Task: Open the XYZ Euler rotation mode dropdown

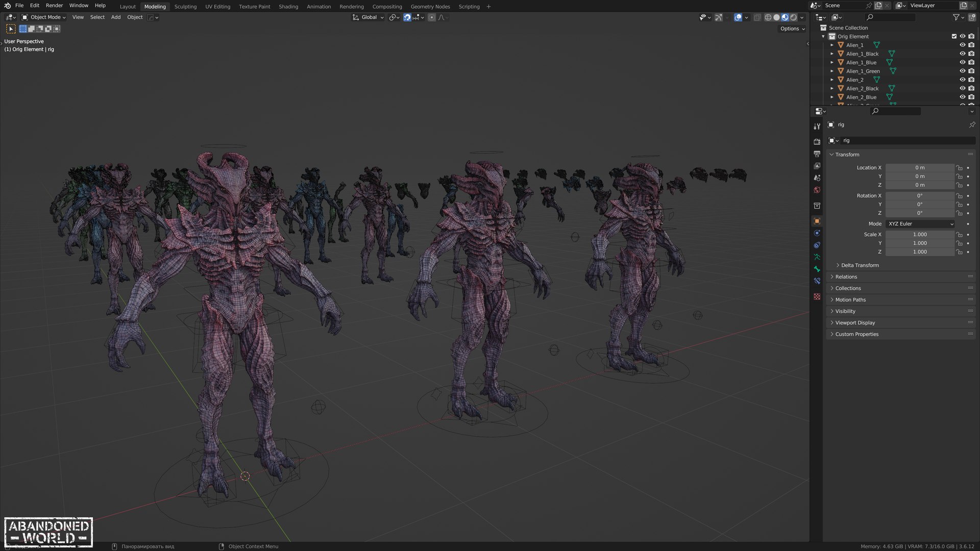Action: click(920, 224)
